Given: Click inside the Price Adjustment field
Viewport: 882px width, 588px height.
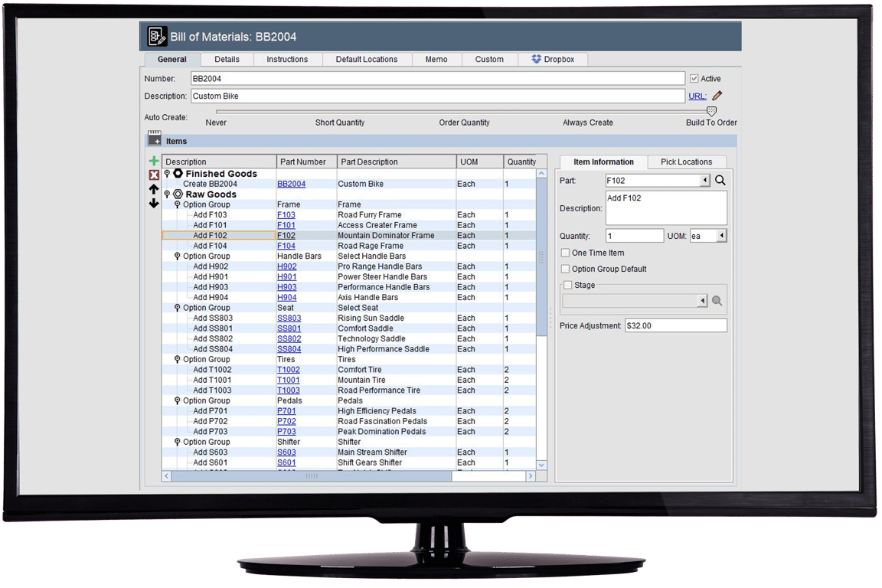Looking at the screenshot, I should pos(674,325).
